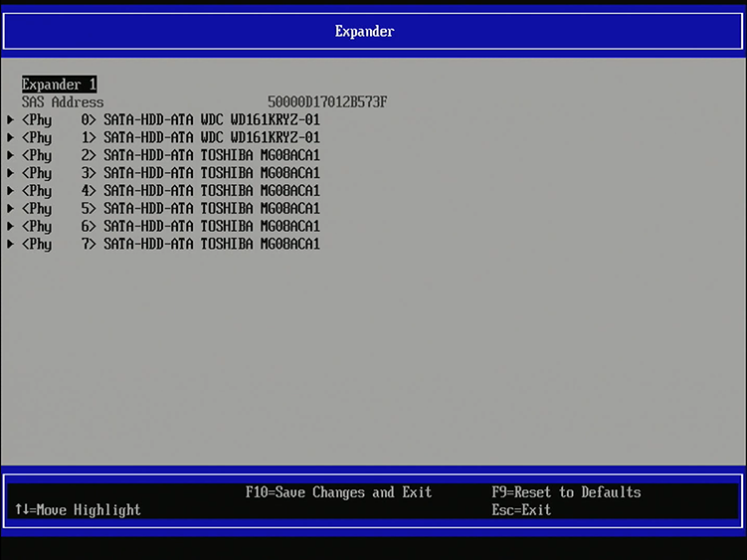Expand the Phy 0 arrow
Viewport: 747px width, 560px height.
10,119
